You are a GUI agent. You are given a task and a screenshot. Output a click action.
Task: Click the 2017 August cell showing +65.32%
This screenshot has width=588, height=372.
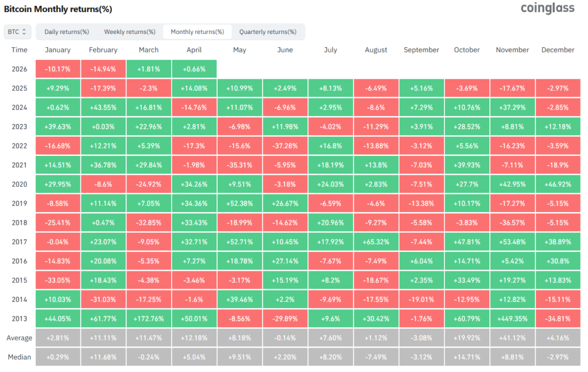click(376, 241)
